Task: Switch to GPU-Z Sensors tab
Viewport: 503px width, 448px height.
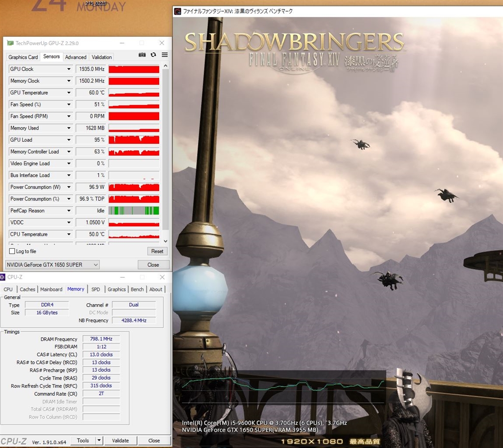Action: (x=51, y=56)
